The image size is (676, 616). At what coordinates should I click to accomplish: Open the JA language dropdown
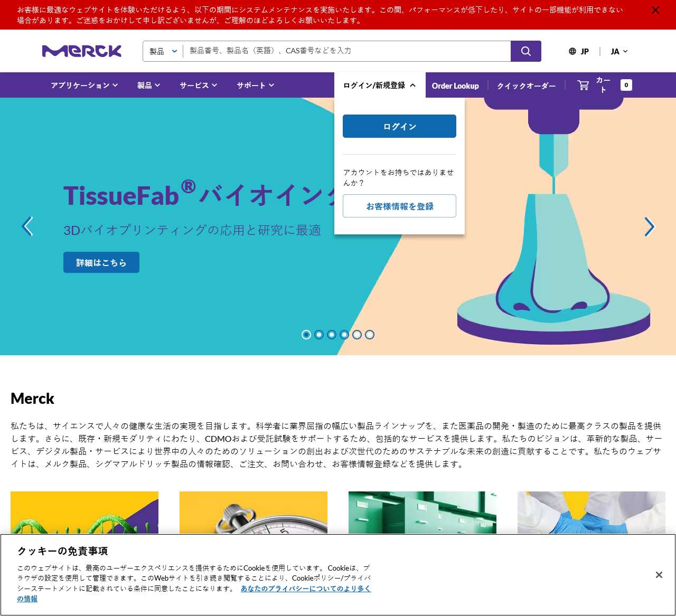(x=619, y=51)
